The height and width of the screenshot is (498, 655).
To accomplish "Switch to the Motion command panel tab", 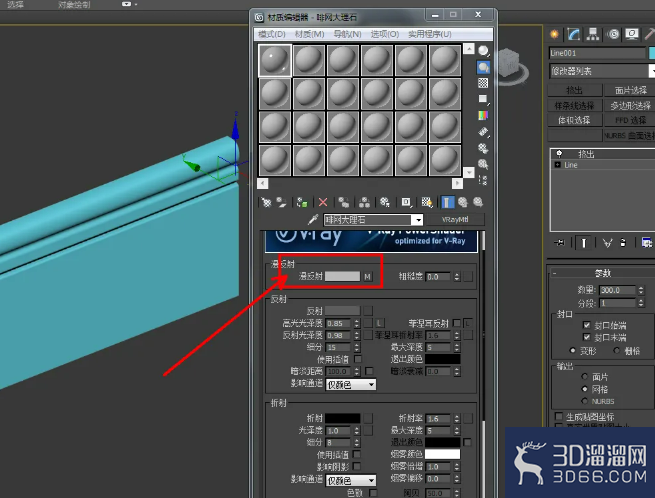I will (613, 34).
